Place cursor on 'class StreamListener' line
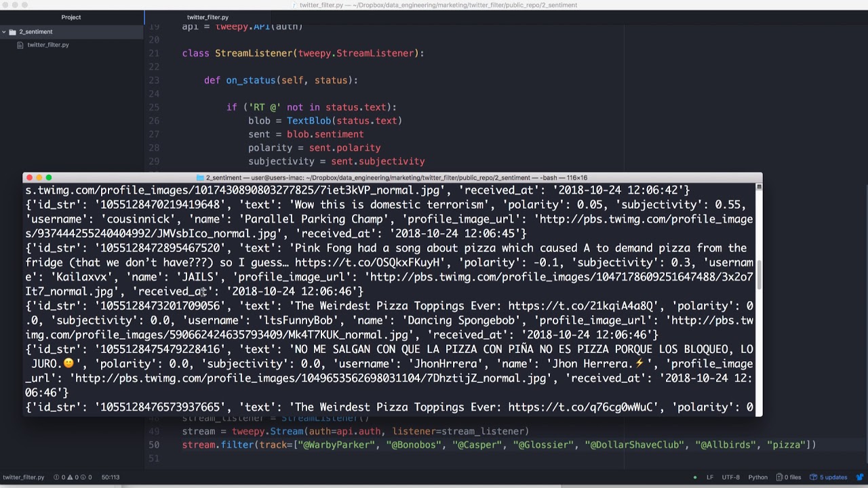The width and height of the screenshot is (868, 488). tap(303, 53)
